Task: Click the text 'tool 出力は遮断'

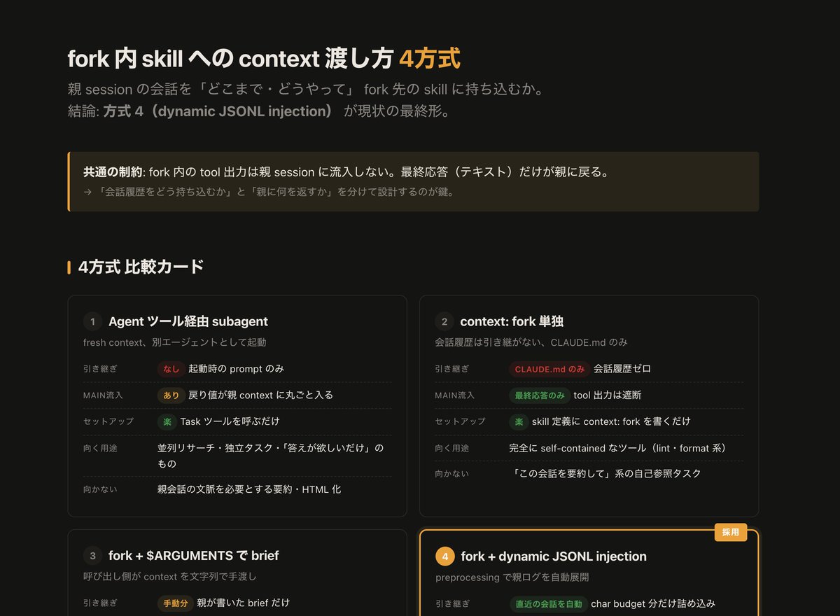Action: click(608, 395)
